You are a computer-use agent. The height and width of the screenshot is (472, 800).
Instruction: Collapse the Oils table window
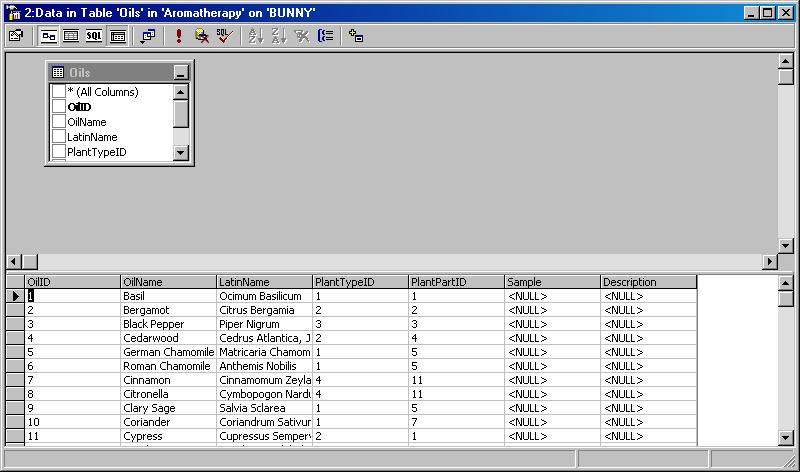coord(180,73)
